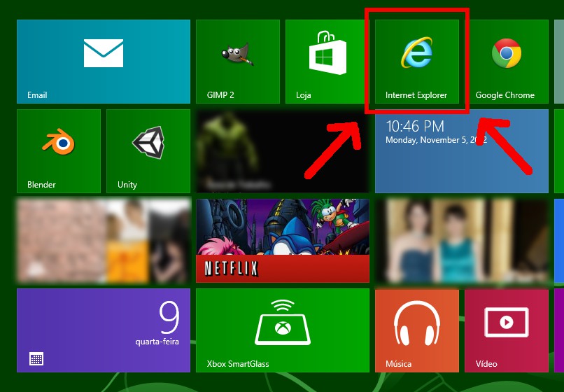Click the "Xbox SmartGlass" label text
Image resolution: width=564 pixels, height=392 pixels.
pyautogui.click(x=238, y=364)
